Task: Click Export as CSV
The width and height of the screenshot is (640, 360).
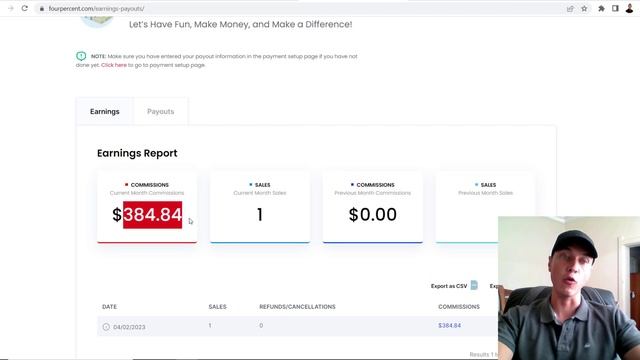Action: (449, 286)
